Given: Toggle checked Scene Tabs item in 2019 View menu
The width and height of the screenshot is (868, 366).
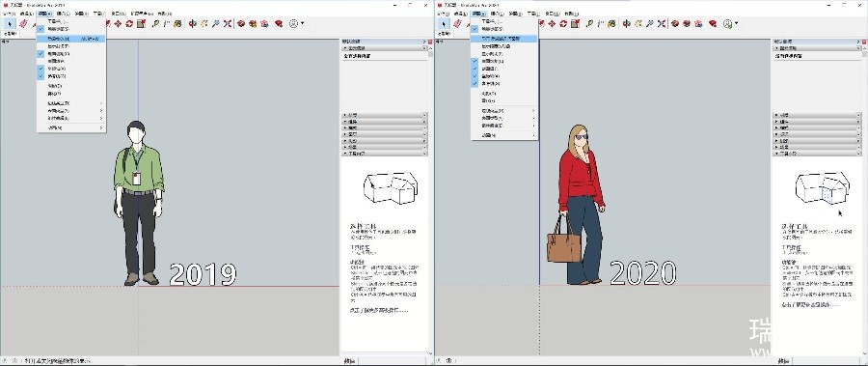Looking at the screenshot, I should [x=71, y=28].
